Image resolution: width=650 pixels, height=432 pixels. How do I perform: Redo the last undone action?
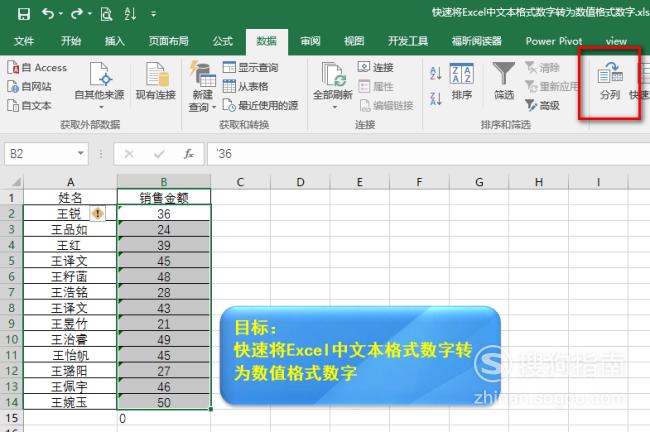77,14
